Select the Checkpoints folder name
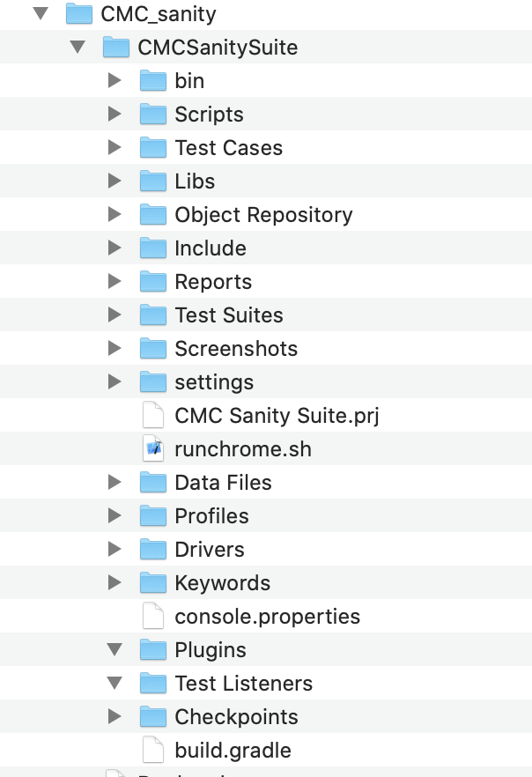This screenshot has height=777, width=532. (236, 717)
